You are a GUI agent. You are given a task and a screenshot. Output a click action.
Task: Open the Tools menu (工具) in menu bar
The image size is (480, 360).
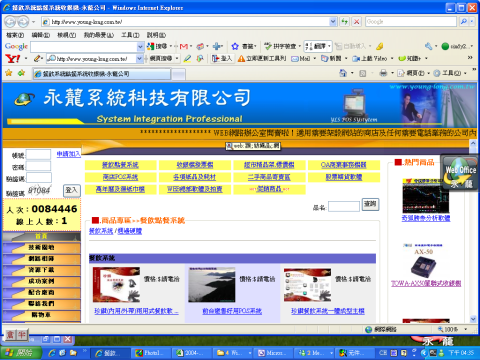[x=130, y=35]
